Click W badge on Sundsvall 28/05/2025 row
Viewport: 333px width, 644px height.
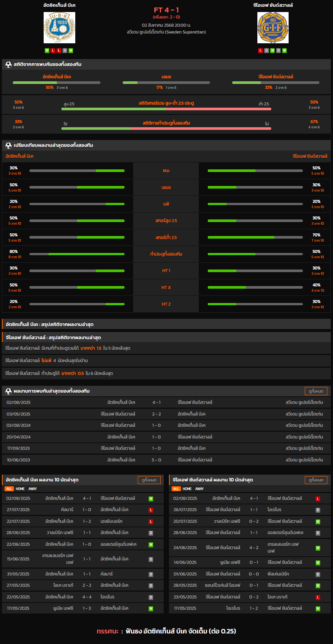pyautogui.click(x=318, y=586)
